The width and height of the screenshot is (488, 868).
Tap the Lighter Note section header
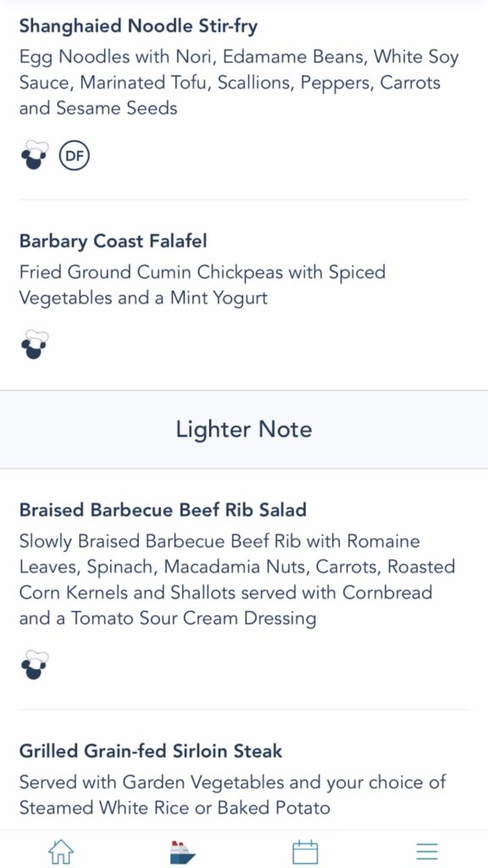[x=244, y=430]
